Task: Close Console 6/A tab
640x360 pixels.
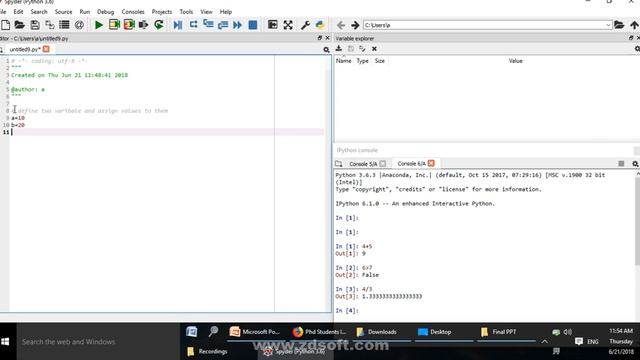Action: pos(431,163)
